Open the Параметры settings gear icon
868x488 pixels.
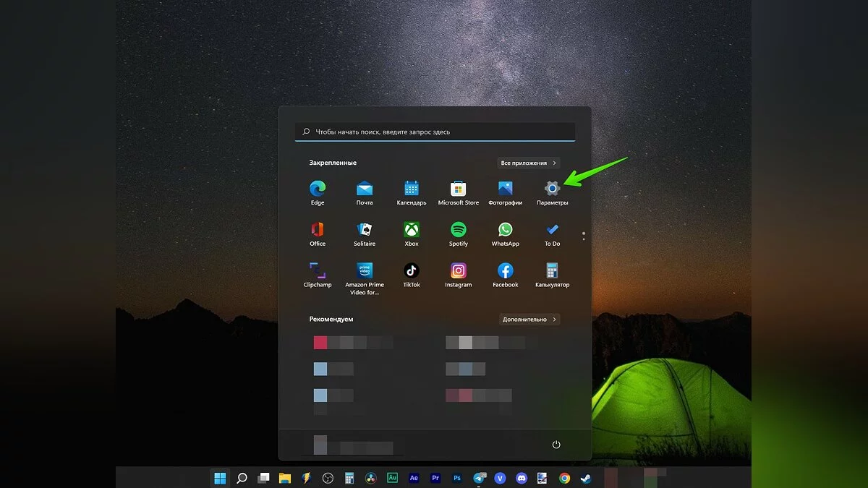point(552,189)
